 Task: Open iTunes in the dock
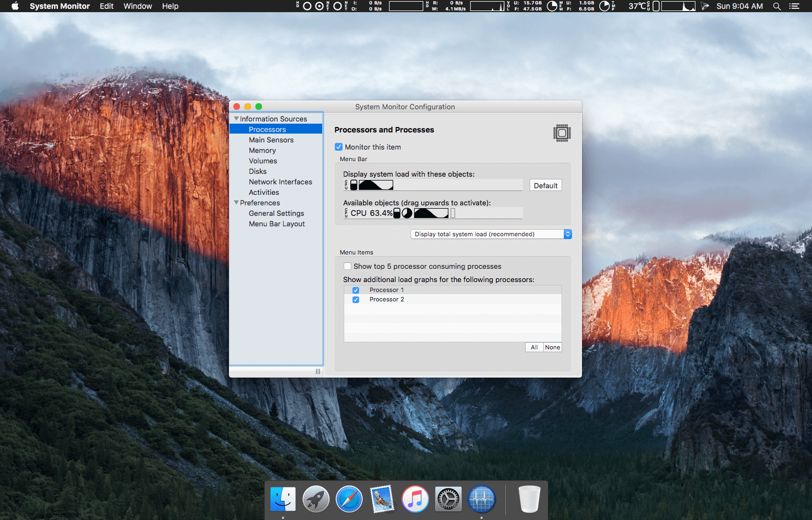[x=415, y=500]
